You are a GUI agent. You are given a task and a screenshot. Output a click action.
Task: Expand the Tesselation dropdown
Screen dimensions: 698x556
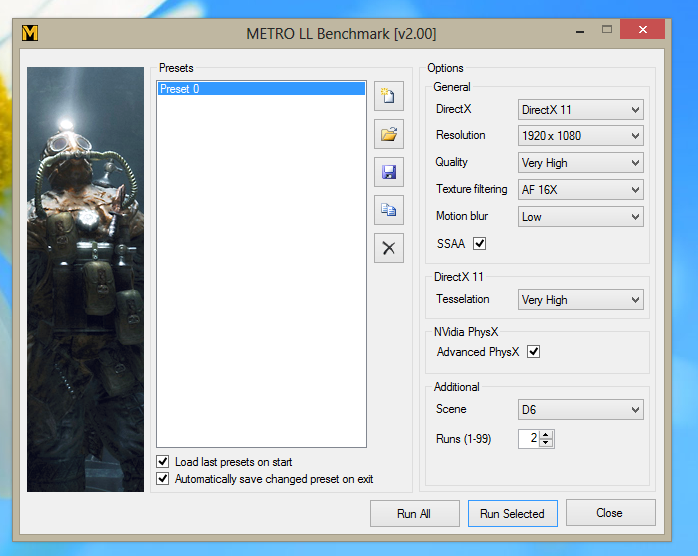(580, 300)
